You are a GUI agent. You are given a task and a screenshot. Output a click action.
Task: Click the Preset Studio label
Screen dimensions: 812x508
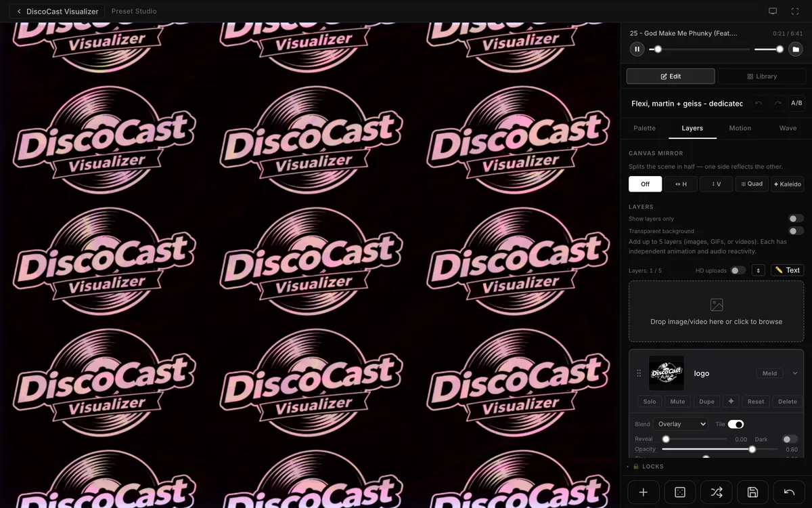tap(134, 12)
